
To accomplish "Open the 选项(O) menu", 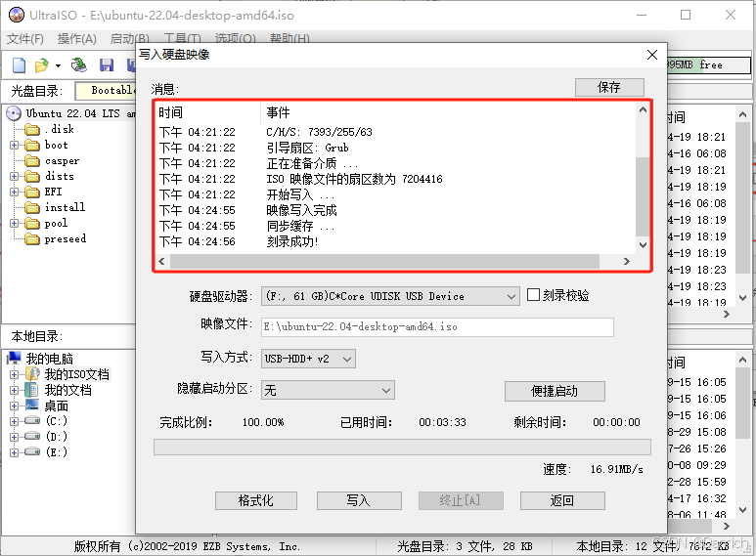I will pos(236,38).
